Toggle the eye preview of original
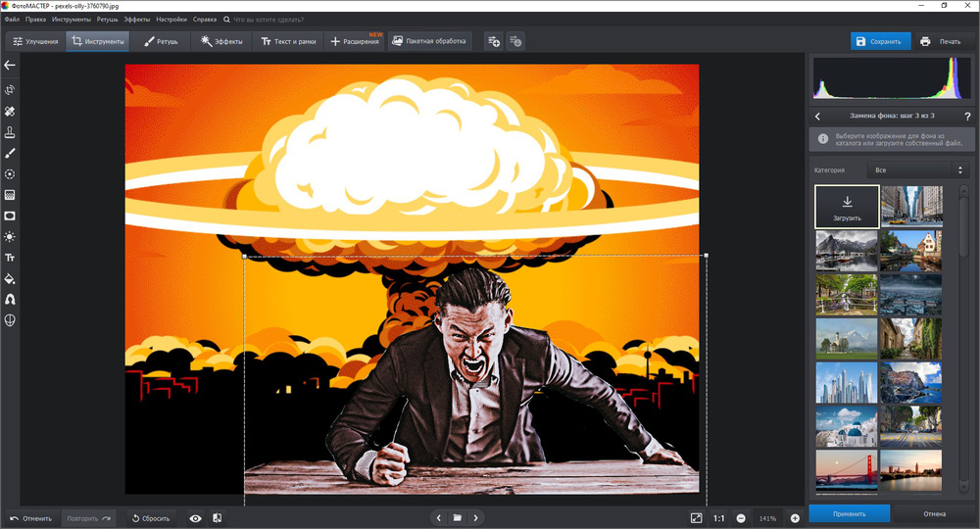 click(195, 518)
